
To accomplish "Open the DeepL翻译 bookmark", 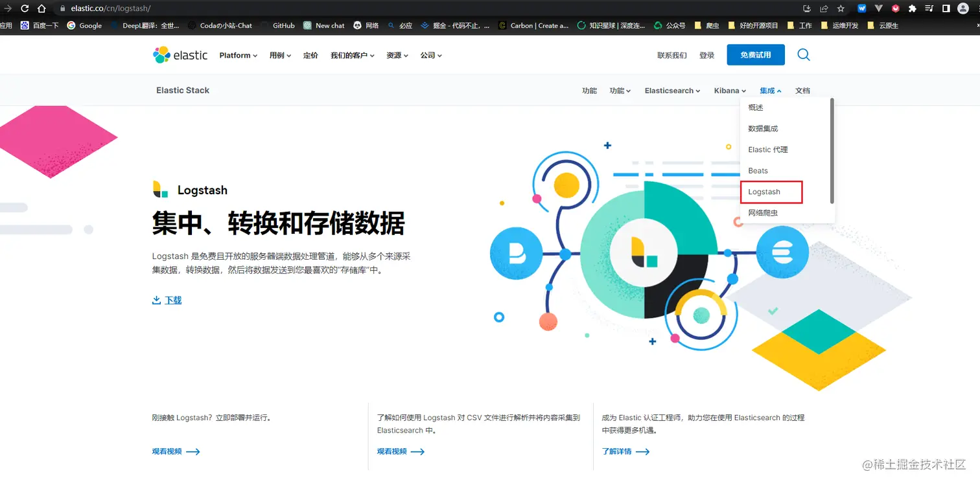I will [145, 26].
